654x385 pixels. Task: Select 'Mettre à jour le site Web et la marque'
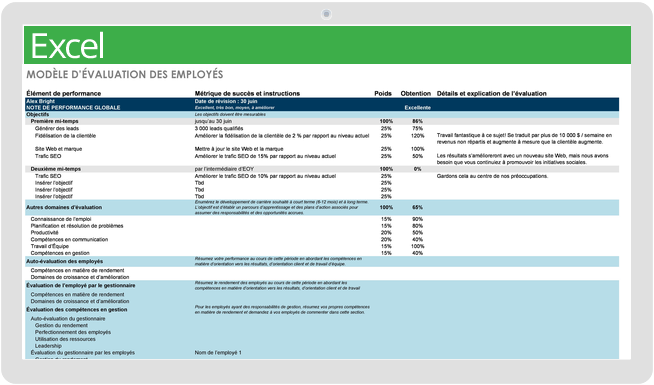pyautogui.click(x=239, y=149)
